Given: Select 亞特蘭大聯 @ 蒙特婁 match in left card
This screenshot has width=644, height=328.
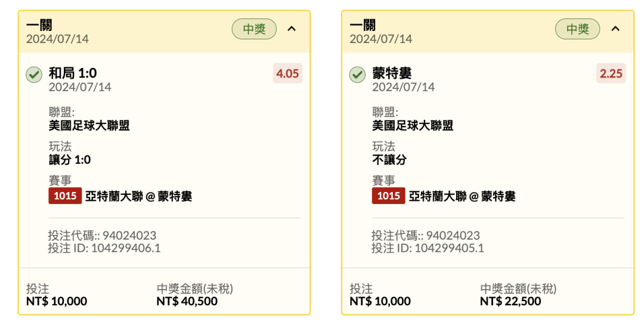Looking at the screenshot, I should click(139, 196).
